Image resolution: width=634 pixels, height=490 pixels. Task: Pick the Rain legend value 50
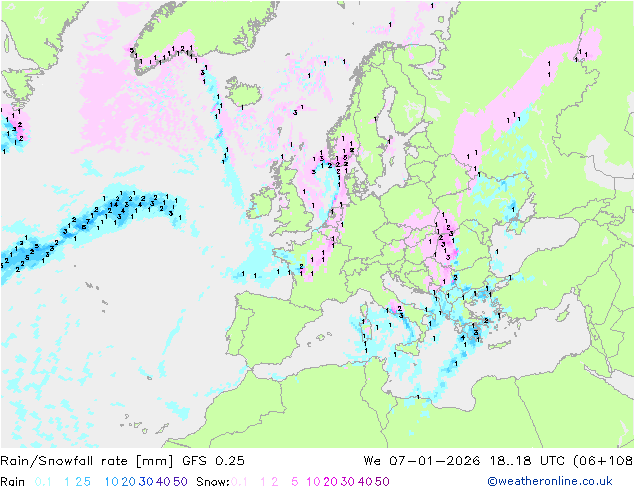coord(180,482)
